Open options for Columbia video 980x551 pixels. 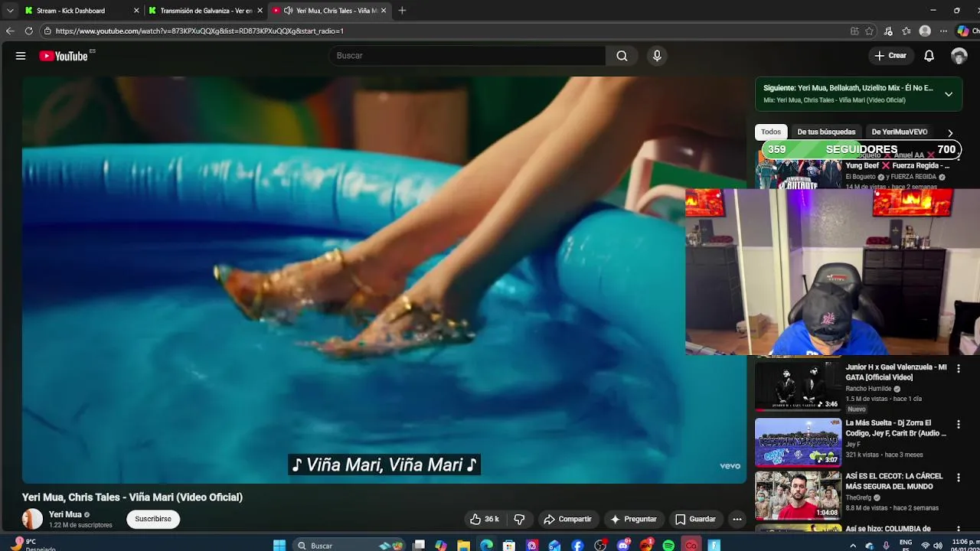[x=958, y=530]
